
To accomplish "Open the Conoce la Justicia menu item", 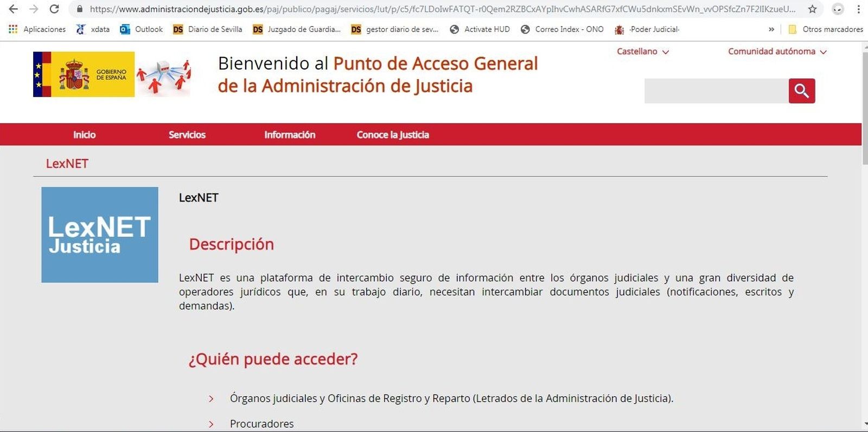I will coord(393,135).
